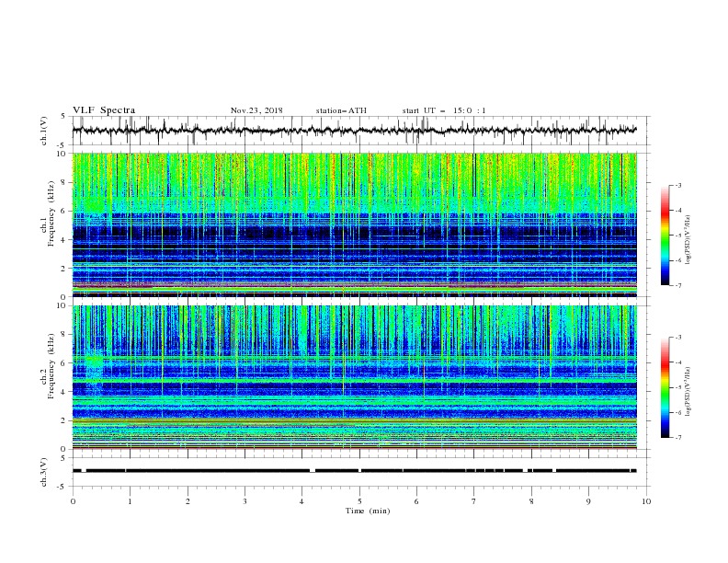Viewport: 728px width, 563px height.
Task: Click the ch.2 frequency tick "4"
Action: pyautogui.click(x=64, y=392)
